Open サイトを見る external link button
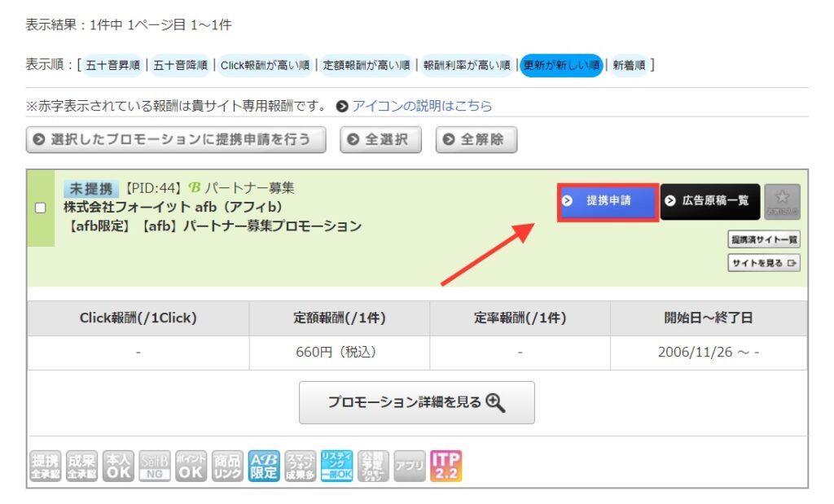This screenshot has height=504, width=834. 763,263
